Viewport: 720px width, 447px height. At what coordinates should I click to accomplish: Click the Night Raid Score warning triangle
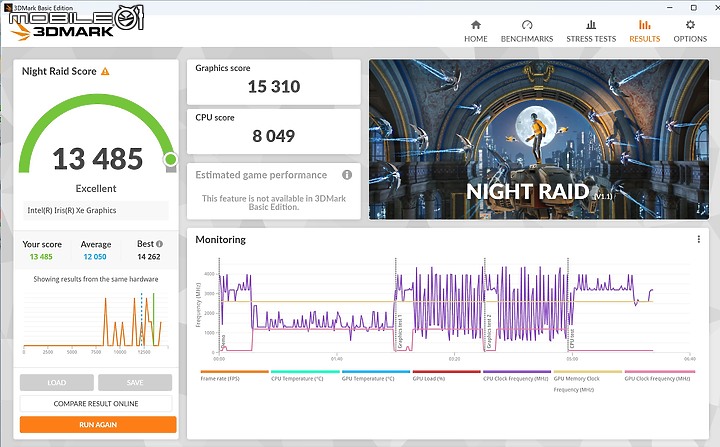(105, 71)
